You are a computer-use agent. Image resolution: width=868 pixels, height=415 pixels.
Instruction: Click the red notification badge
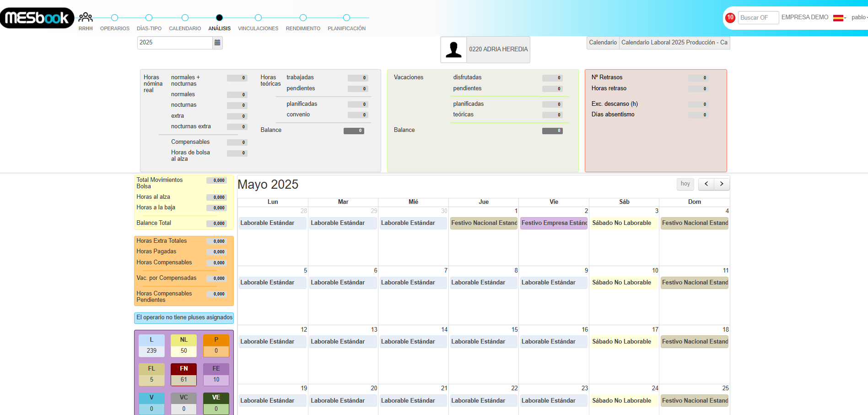click(x=730, y=17)
